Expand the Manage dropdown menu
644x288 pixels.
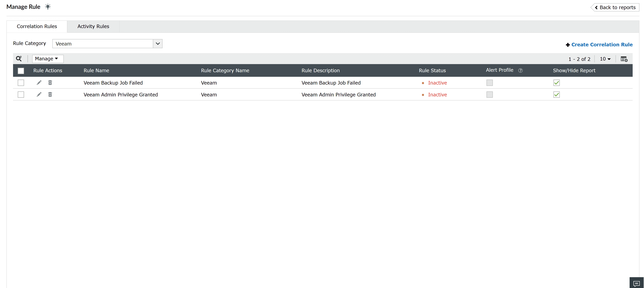47,59
